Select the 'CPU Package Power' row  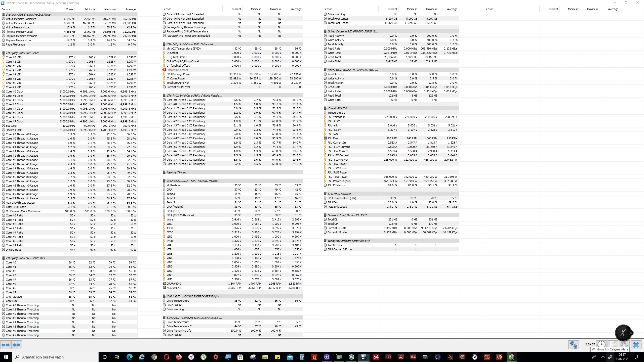pyautogui.click(x=232, y=74)
